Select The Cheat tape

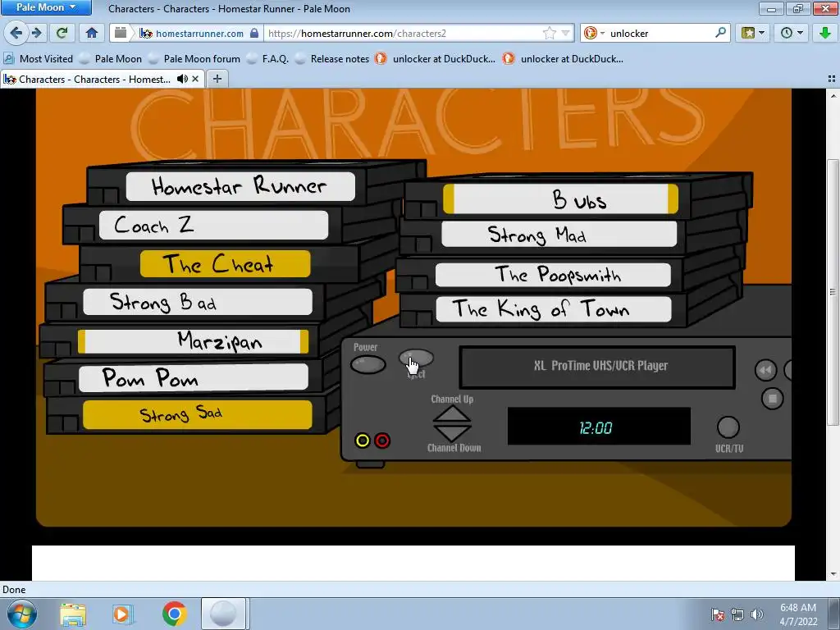tap(225, 263)
